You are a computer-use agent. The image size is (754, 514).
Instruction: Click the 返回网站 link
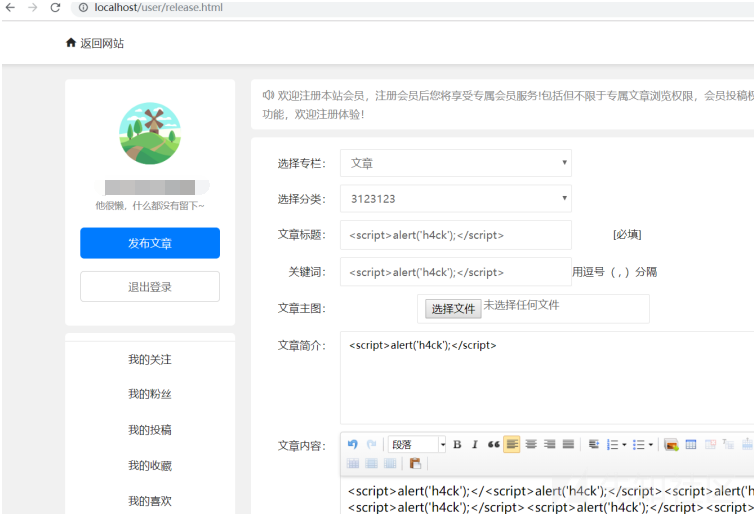(x=102, y=43)
